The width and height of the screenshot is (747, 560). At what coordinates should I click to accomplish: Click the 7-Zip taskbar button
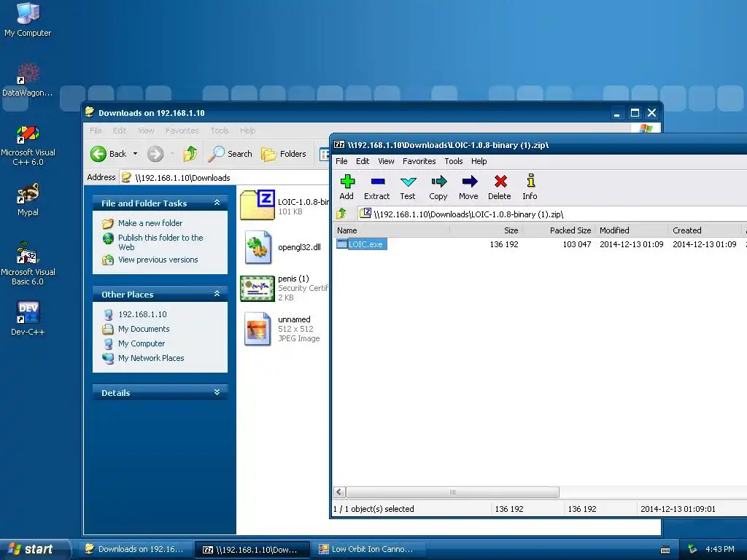252,549
